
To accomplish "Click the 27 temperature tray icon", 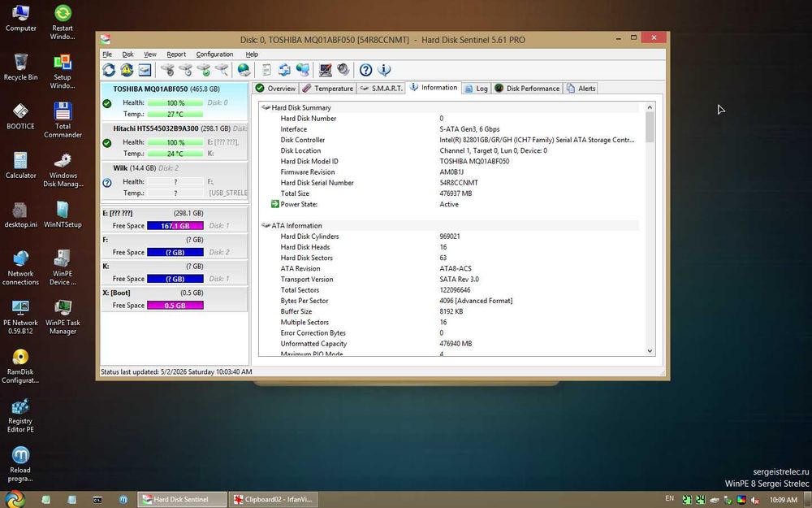I will pos(687,500).
